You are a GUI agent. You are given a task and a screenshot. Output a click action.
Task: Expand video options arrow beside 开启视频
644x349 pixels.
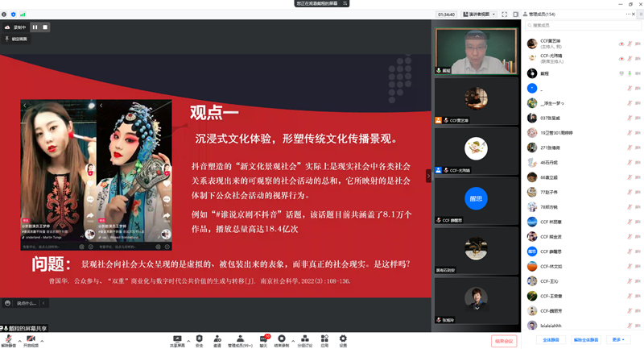(42, 341)
